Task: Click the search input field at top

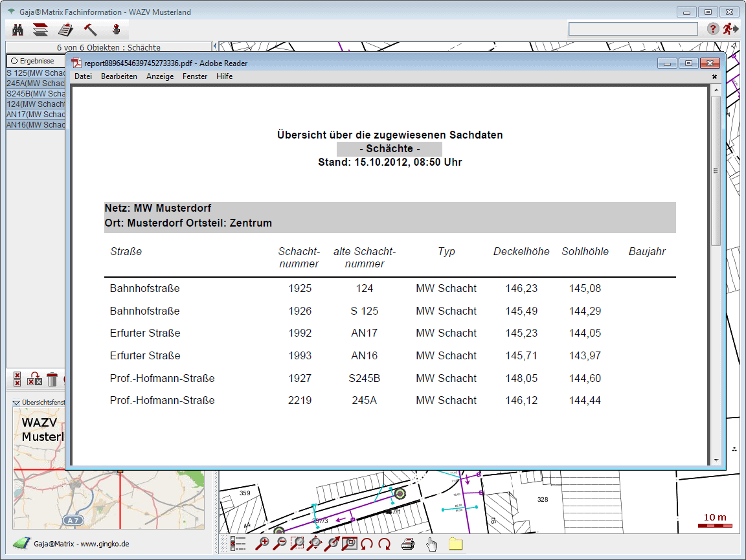Action: coord(633,29)
